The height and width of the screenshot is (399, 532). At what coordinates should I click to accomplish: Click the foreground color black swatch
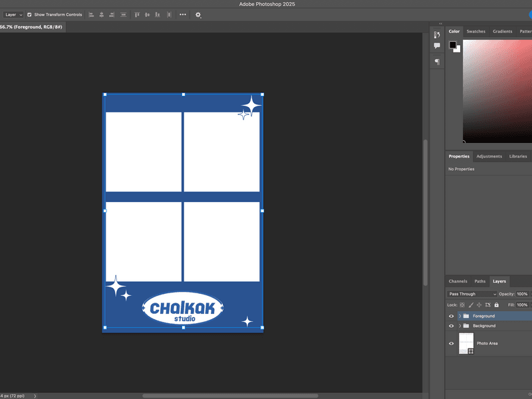pos(453,45)
